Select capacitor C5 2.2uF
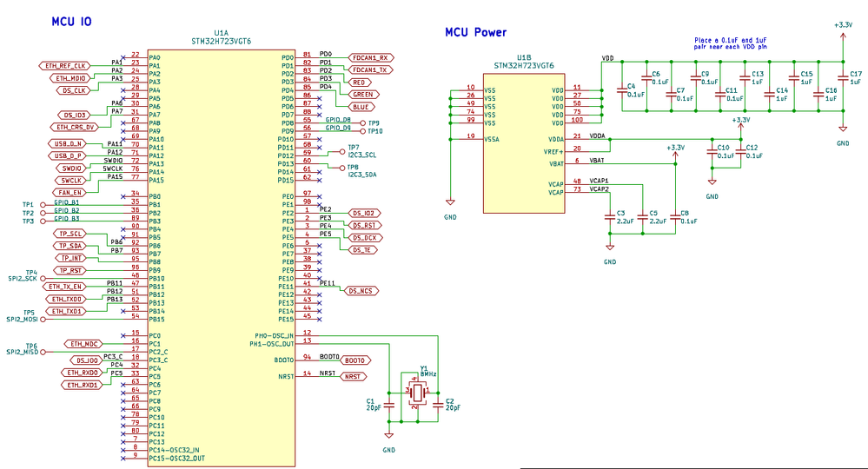Viewport: 868px width, 469px height. coord(643,218)
